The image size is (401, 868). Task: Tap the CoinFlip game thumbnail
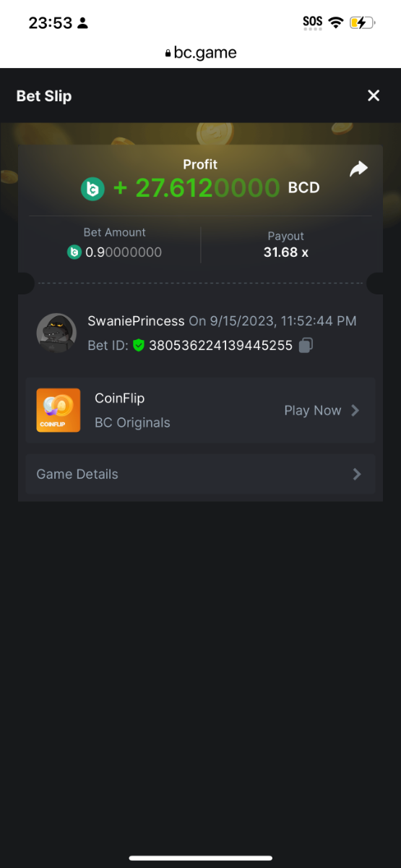point(58,410)
